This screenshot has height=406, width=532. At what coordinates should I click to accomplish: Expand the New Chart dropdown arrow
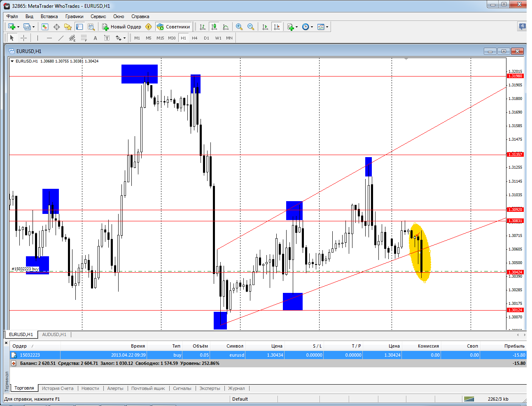18,27
